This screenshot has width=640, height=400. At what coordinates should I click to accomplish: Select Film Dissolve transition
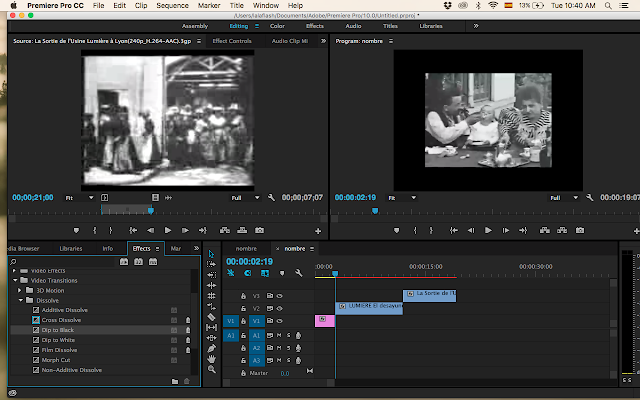59,350
